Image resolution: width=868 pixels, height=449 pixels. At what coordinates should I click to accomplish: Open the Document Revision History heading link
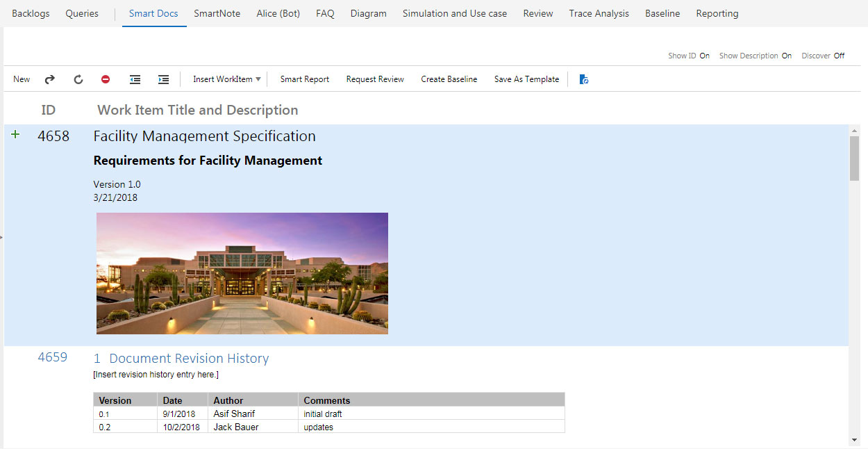pyautogui.click(x=181, y=359)
